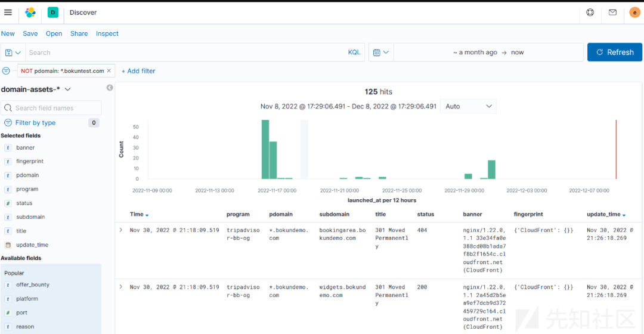
Task: Click banner field type icon
Action: point(8,147)
